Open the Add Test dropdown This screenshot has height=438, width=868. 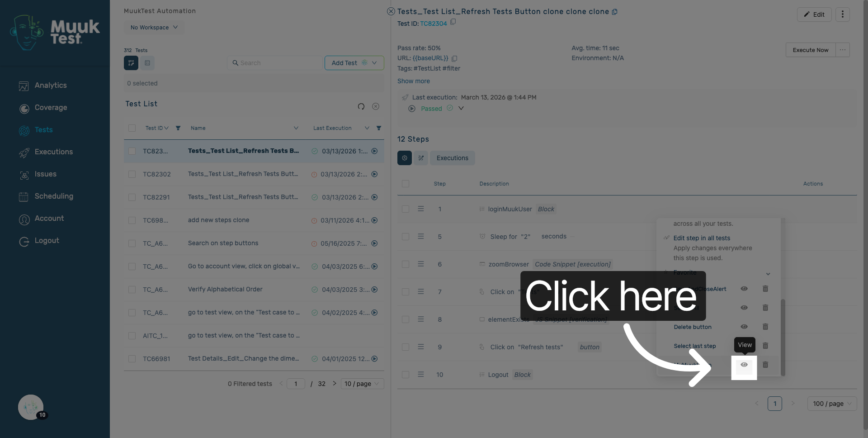point(354,63)
